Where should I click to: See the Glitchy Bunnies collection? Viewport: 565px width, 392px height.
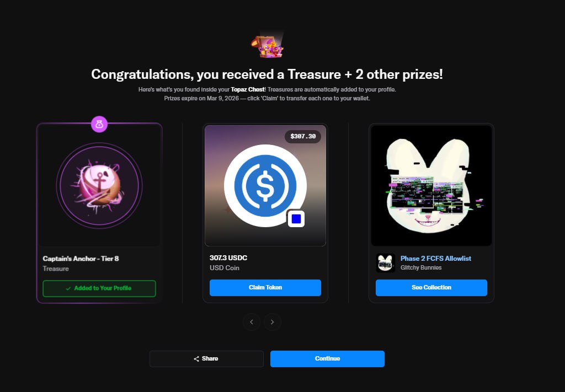tap(431, 288)
